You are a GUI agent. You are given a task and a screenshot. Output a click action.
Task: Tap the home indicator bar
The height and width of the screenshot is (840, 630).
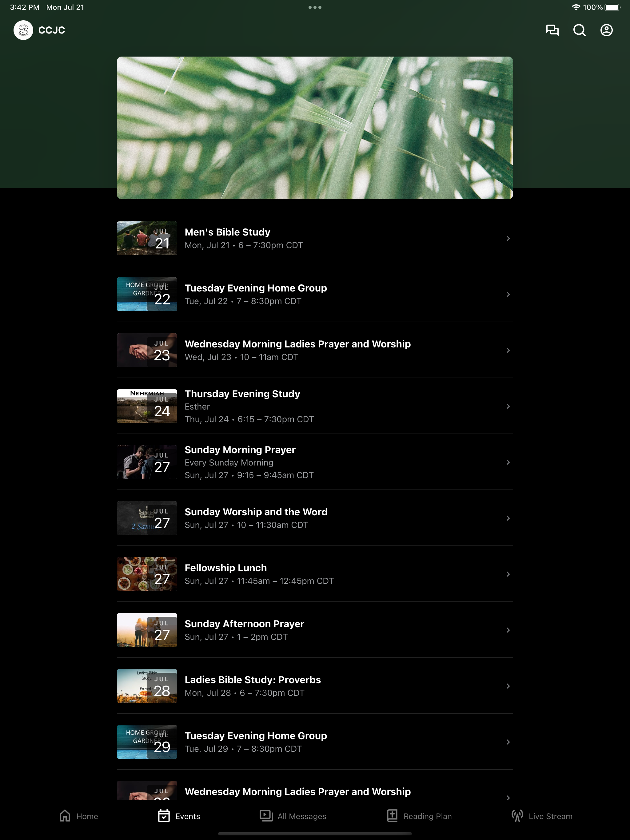pyautogui.click(x=315, y=834)
